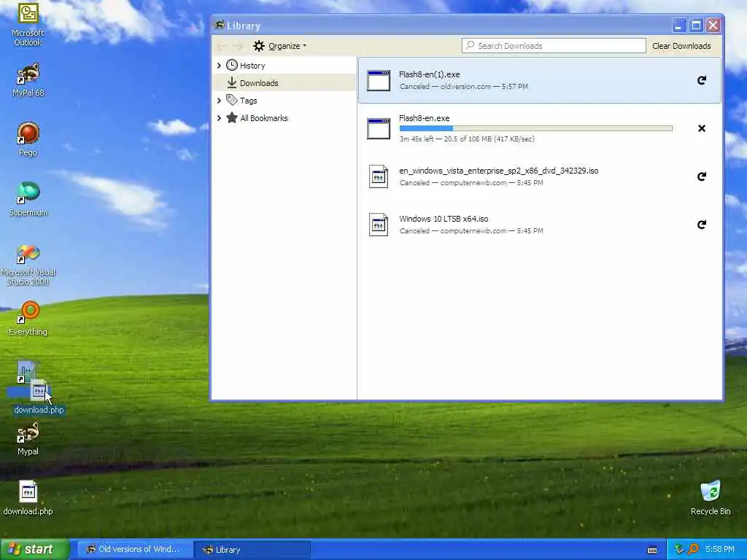
Task: Retry the Flash8-en(1).exe download
Action: [x=701, y=80]
